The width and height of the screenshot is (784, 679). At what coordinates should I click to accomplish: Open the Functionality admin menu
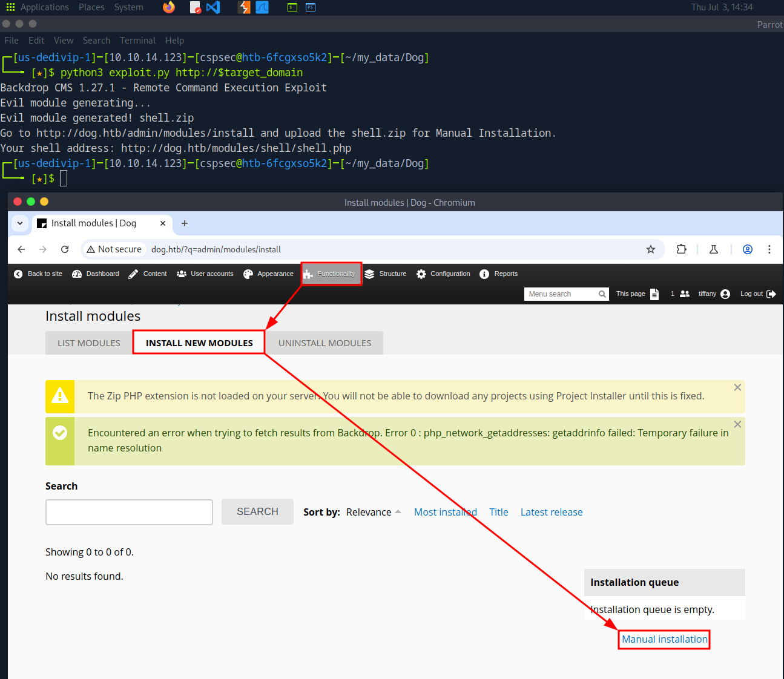point(331,274)
